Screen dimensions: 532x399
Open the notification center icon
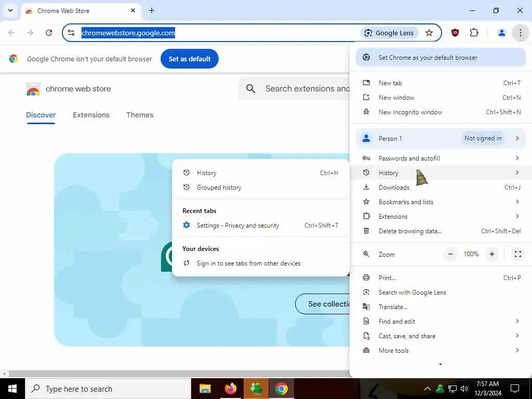(x=515, y=389)
